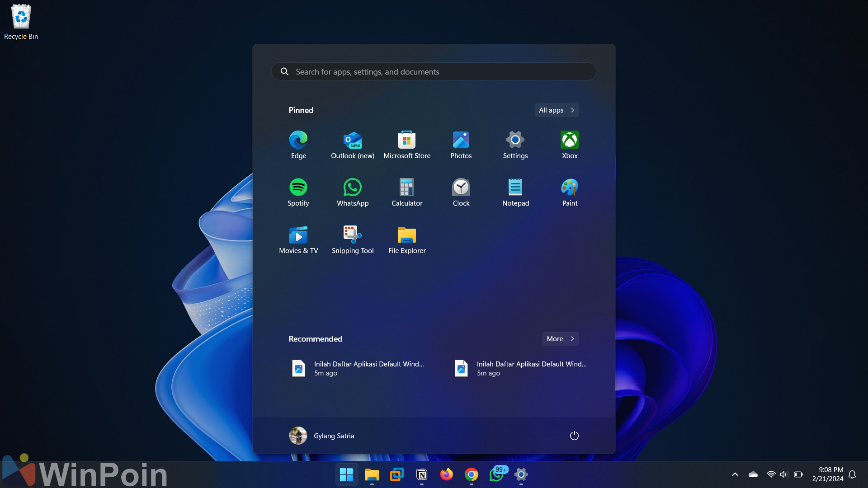Click the power button
This screenshot has height=488, width=868.
(x=574, y=436)
